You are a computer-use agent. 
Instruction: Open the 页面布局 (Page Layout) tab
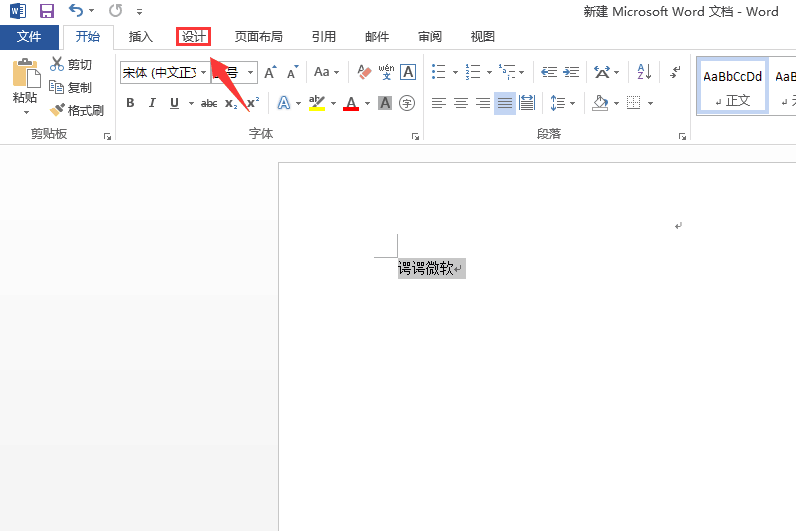coord(258,37)
